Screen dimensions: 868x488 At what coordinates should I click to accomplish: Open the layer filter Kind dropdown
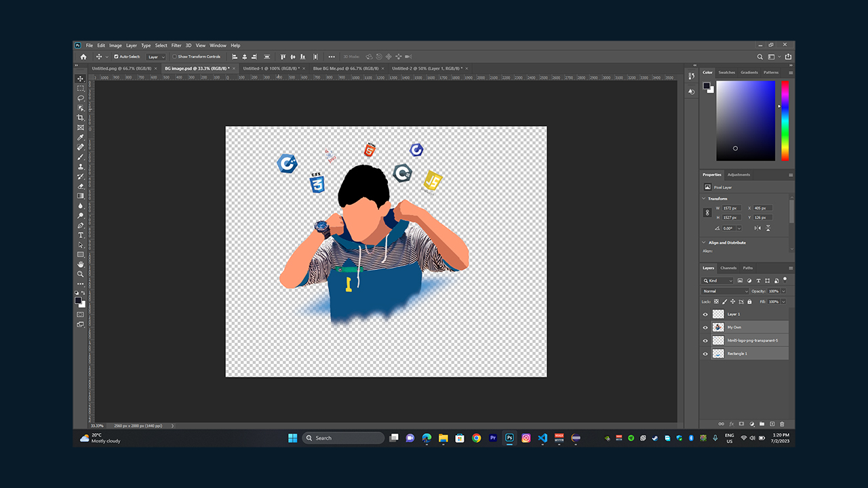point(718,281)
